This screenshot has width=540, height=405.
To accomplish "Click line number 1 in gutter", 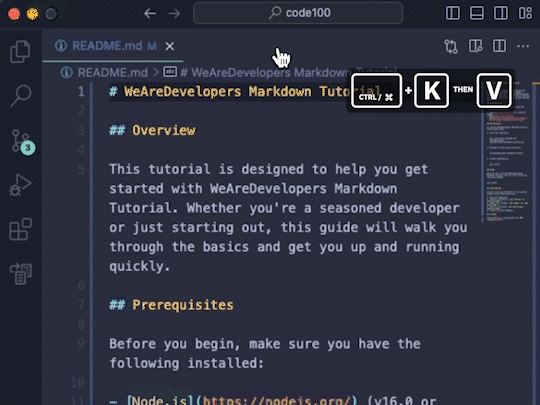I will [81, 92].
